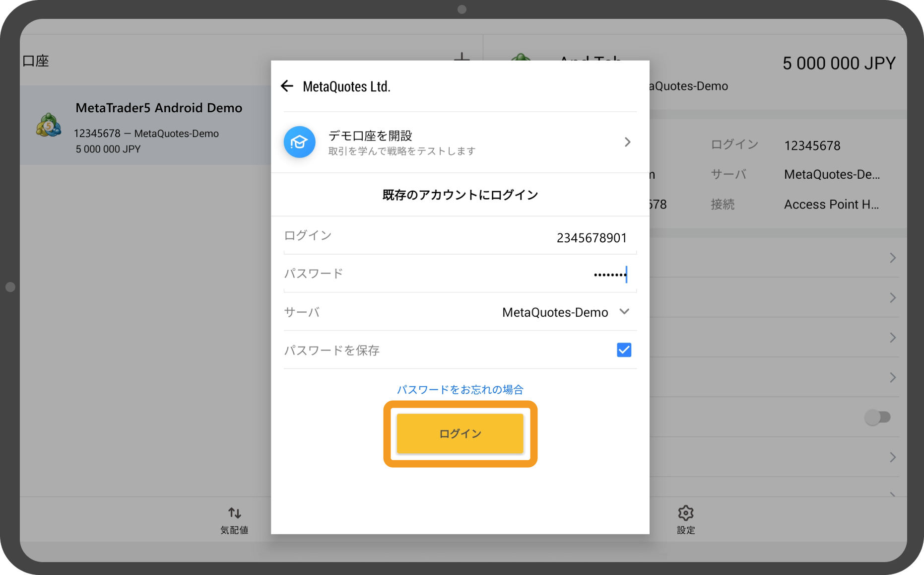Open the demo account row chevron
This screenshot has width=924, height=575.
pyautogui.click(x=627, y=142)
